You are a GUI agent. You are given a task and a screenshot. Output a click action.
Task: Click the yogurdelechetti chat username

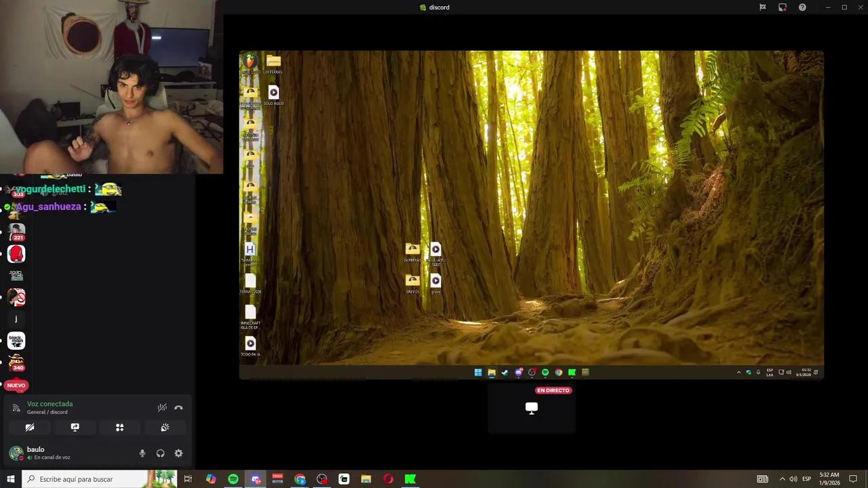(x=51, y=189)
